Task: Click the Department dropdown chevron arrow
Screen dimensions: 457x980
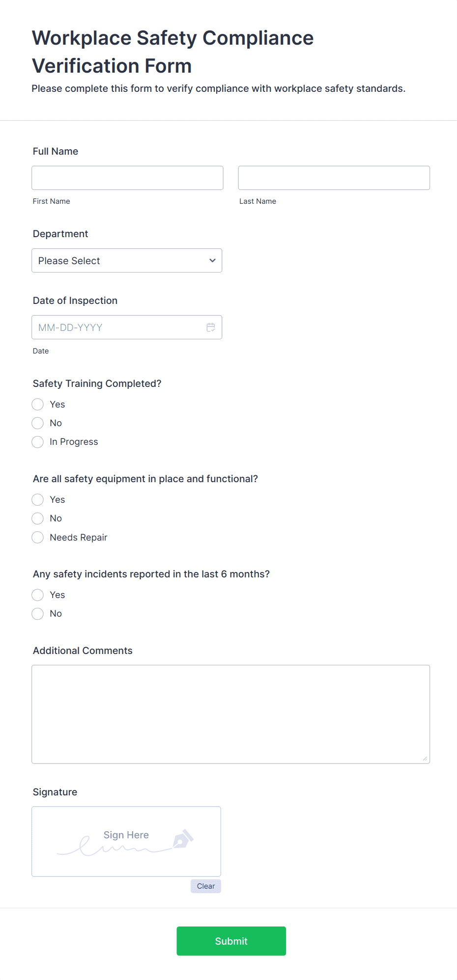Action: [x=212, y=261]
